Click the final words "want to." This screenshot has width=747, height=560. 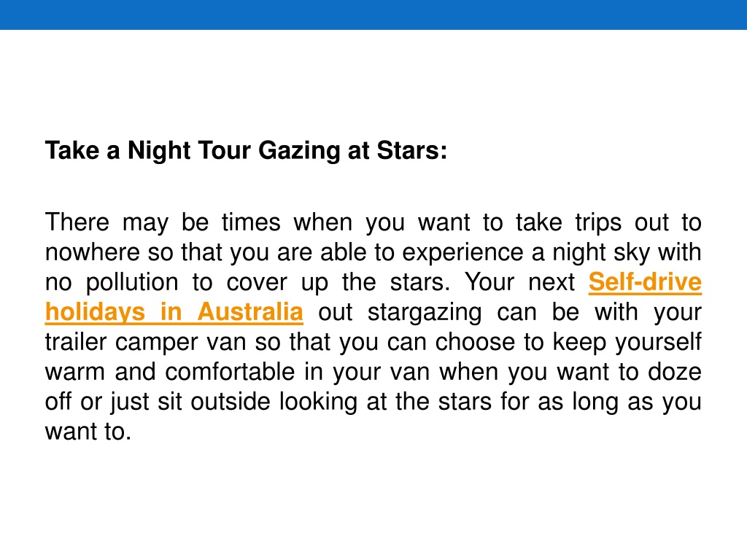[88, 432]
